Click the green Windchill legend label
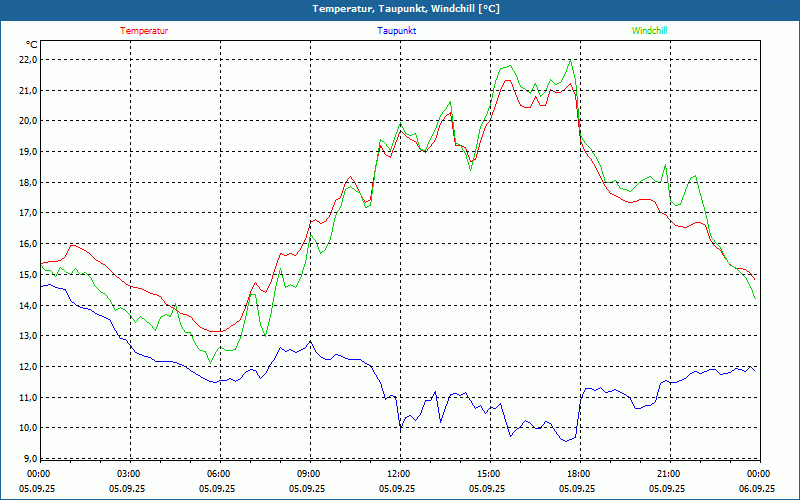Image resolution: width=800 pixels, height=500 pixels. [x=649, y=31]
